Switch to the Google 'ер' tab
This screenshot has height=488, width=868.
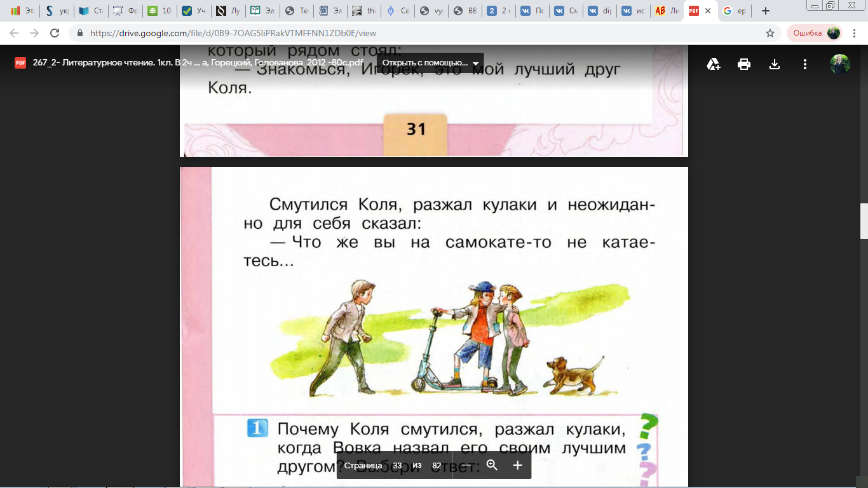pyautogui.click(x=735, y=11)
